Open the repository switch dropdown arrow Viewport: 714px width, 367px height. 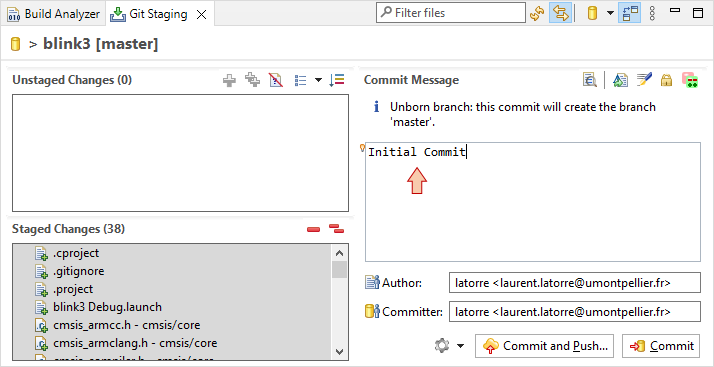click(x=610, y=13)
